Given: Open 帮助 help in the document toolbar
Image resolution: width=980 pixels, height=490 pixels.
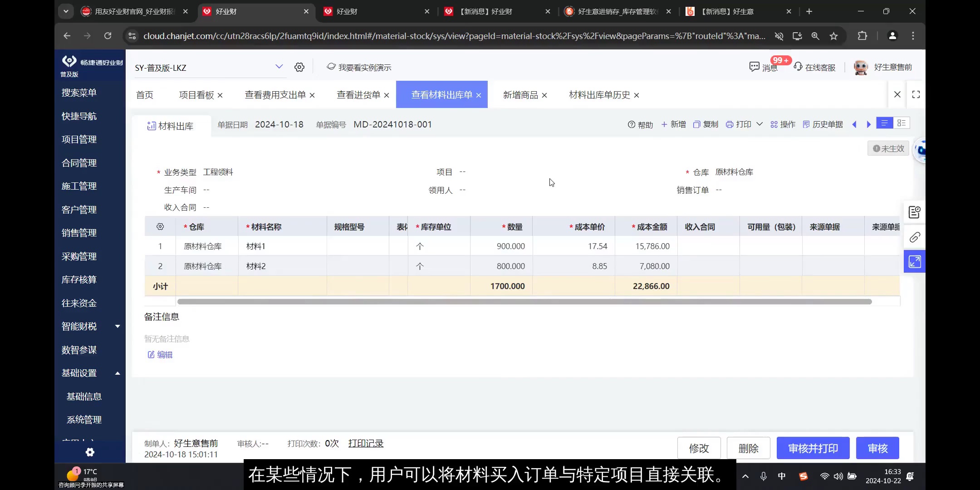Looking at the screenshot, I should [x=640, y=124].
